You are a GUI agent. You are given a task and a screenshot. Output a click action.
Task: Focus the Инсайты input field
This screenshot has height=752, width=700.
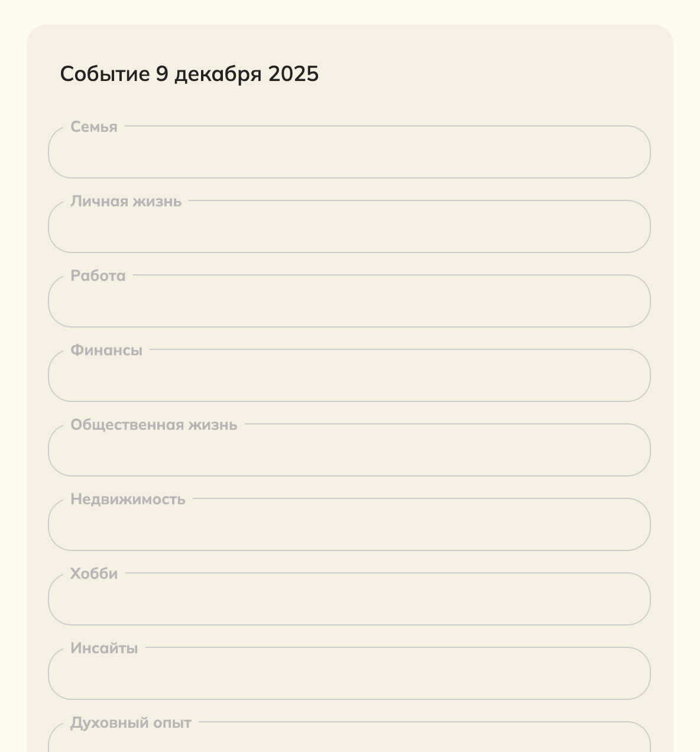pos(349,675)
